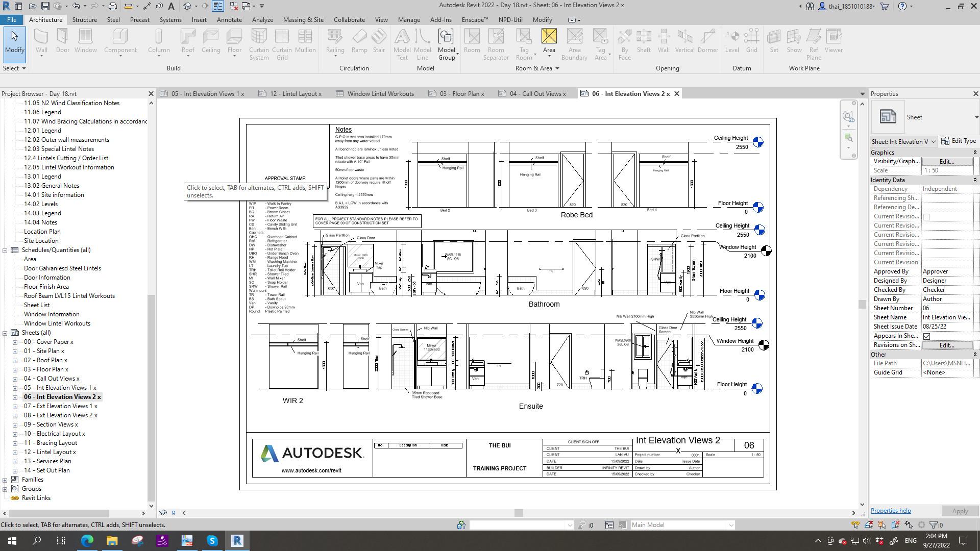This screenshot has width=980, height=551.
Task: Toggle Appears In Sheet List checkbox
Action: [x=926, y=336]
